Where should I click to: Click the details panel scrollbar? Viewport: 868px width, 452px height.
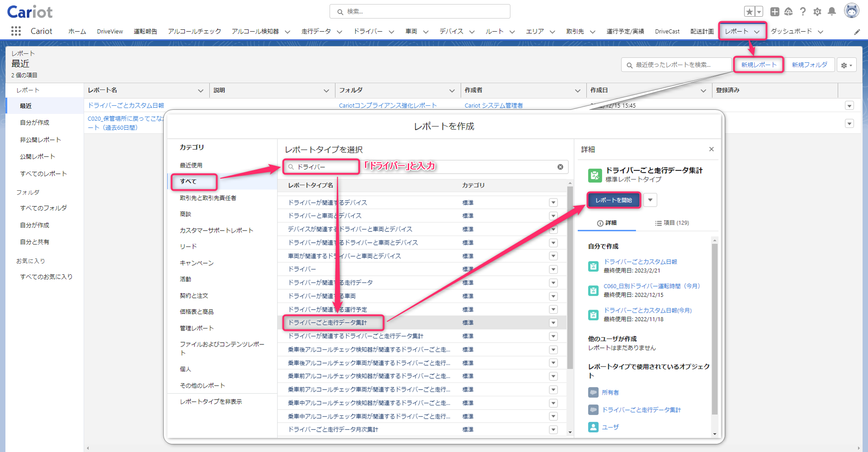point(715,329)
